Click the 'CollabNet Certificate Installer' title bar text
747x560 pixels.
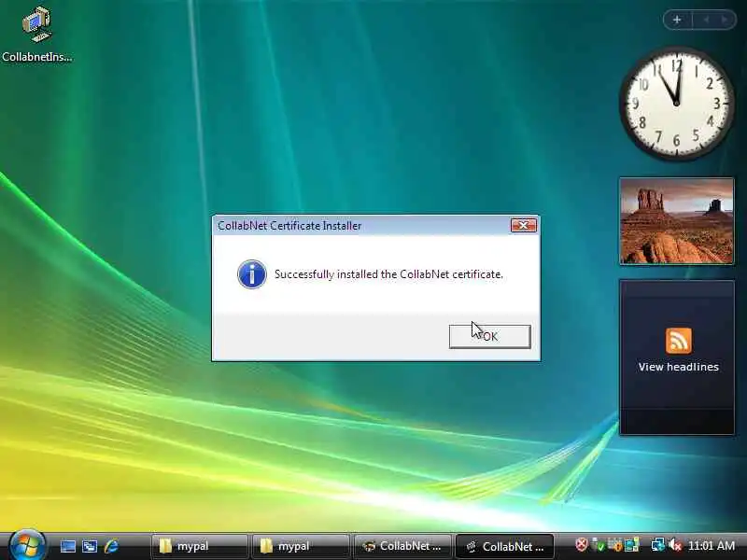(x=289, y=226)
